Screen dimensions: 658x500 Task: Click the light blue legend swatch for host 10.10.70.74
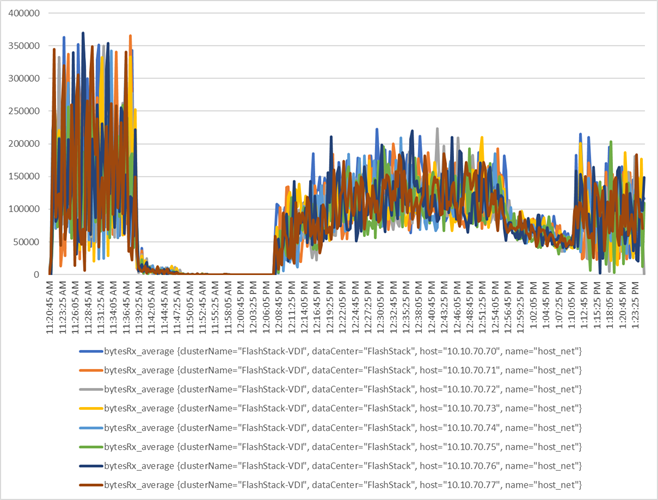91,428
